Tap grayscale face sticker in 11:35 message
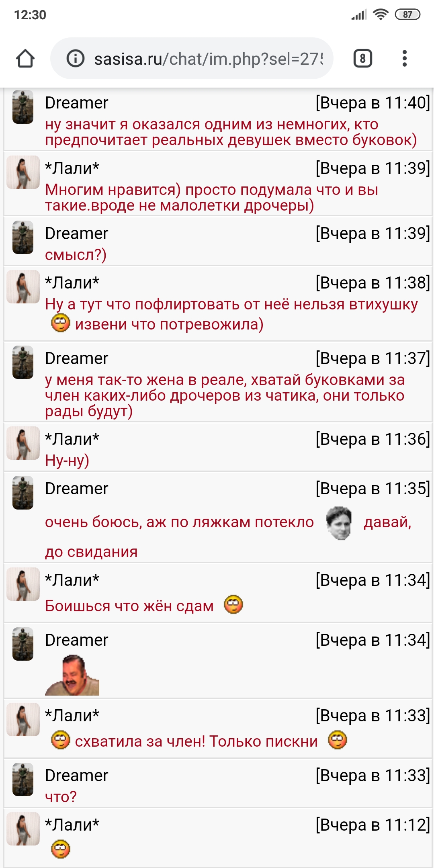 pyautogui.click(x=339, y=523)
